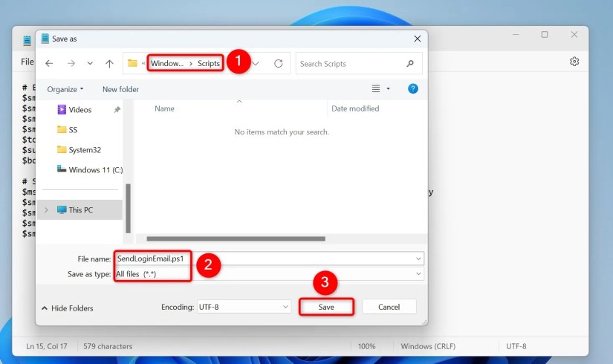This screenshot has height=364, width=613.
Task: Click Save as dialog title icon
Action: tap(45, 39)
